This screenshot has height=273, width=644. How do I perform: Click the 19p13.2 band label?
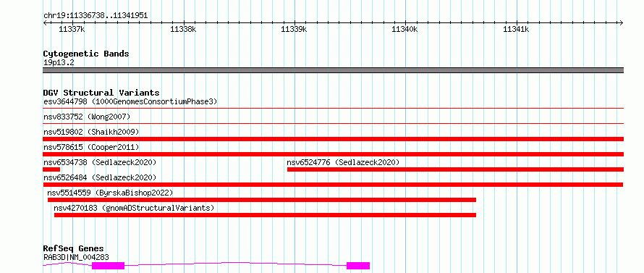(x=59, y=63)
